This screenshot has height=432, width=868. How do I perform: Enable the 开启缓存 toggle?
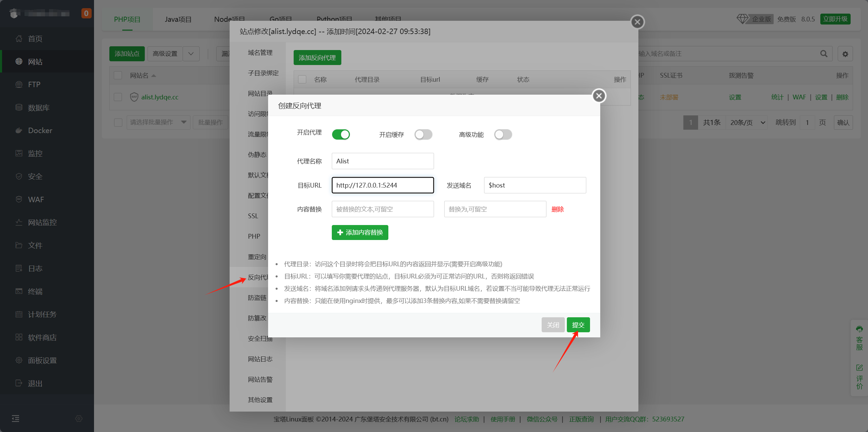[423, 134]
